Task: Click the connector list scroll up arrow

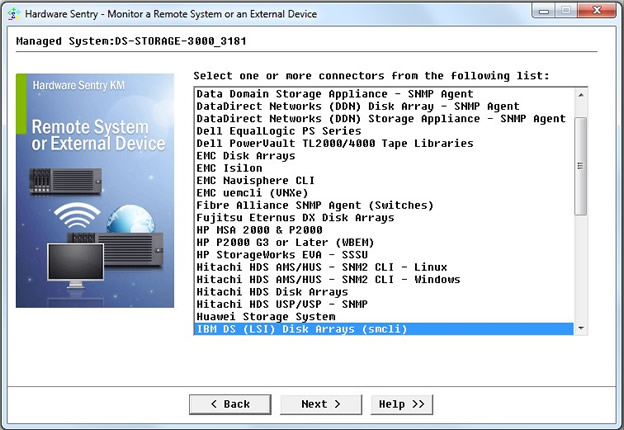Action: (581, 95)
